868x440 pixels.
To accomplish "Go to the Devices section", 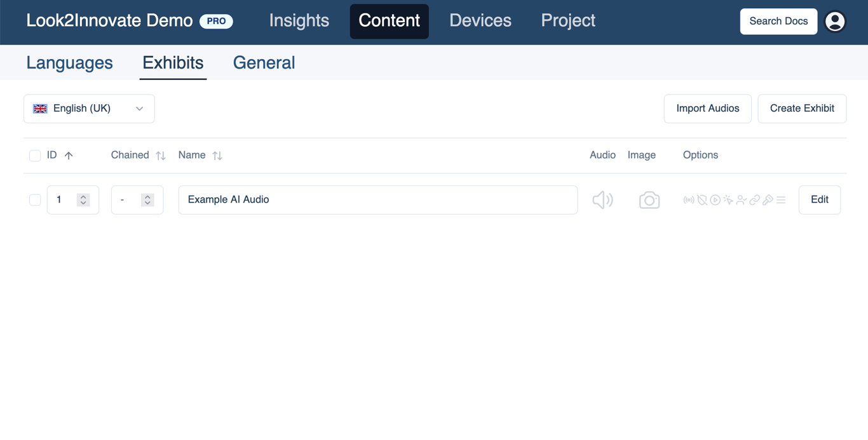I will (x=480, y=21).
